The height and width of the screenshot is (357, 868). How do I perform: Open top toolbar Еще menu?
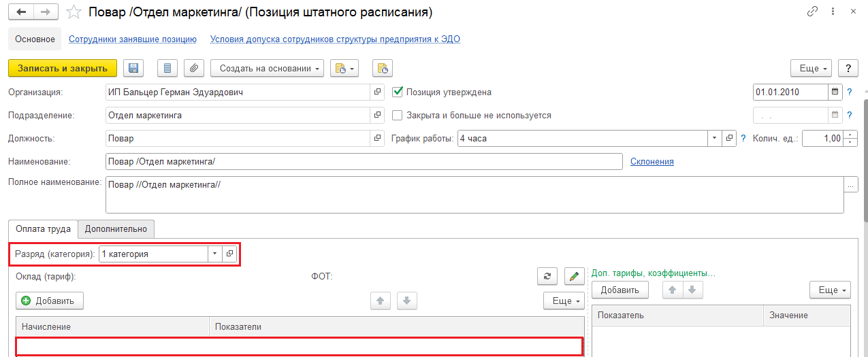coord(811,68)
